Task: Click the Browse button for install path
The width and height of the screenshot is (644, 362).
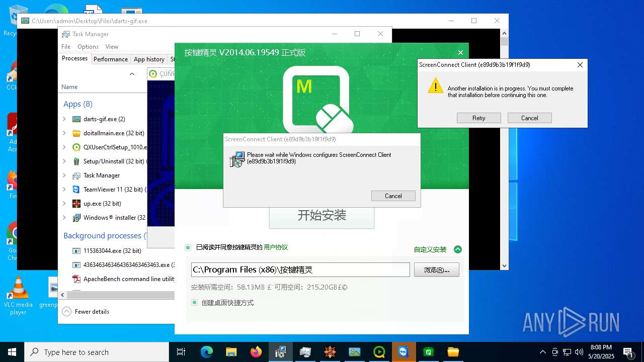Action: pyautogui.click(x=437, y=269)
